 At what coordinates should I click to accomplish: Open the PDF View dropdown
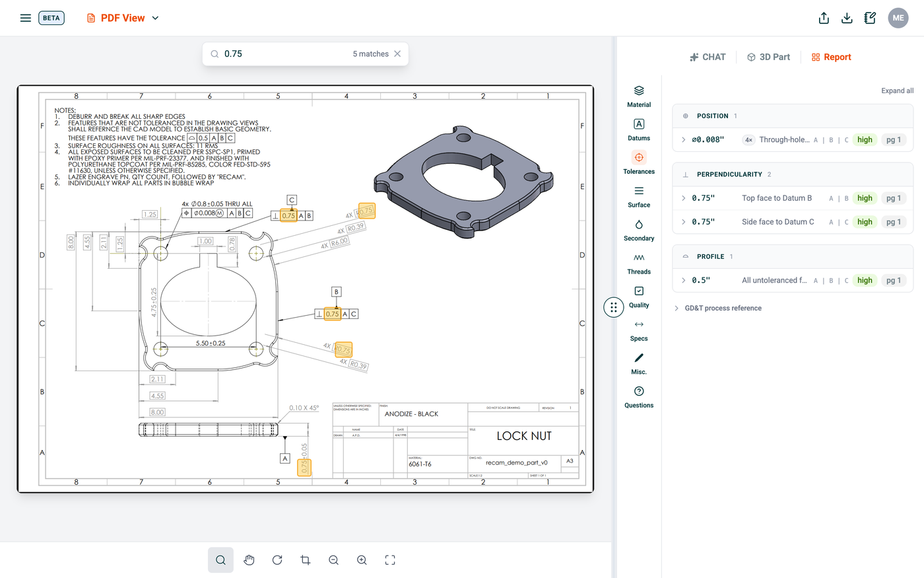point(123,18)
